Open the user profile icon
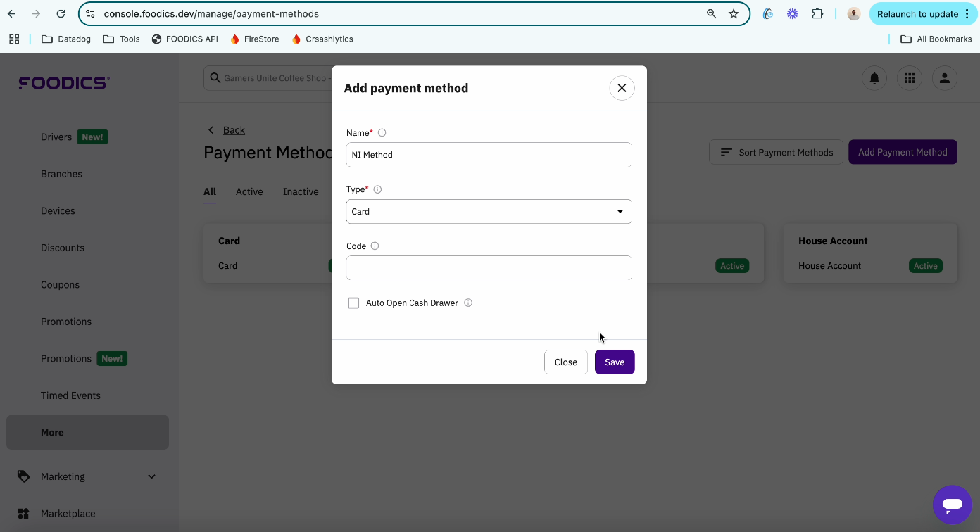Image resolution: width=980 pixels, height=532 pixels. 945,78
